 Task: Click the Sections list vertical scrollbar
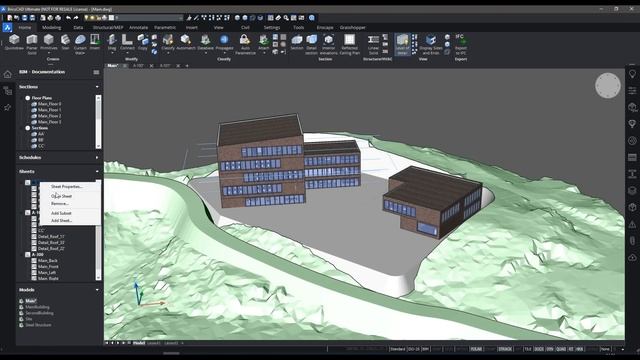pos(98,122)
